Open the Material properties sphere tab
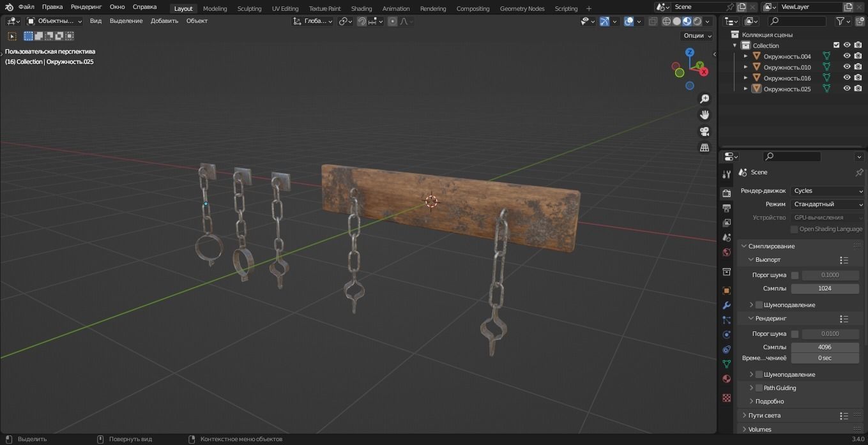This screenshot has width=868, height=445. coord(726,379)
